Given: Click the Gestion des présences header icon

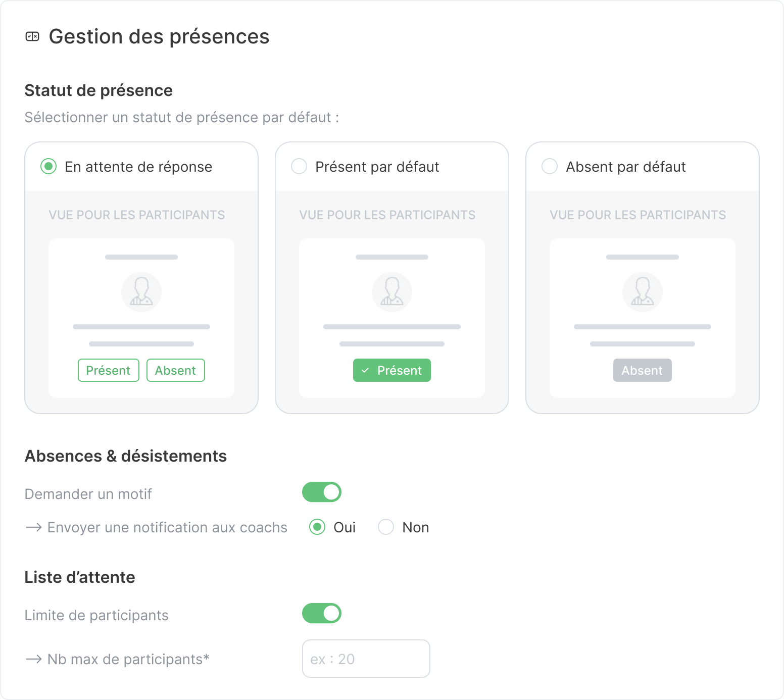Looking at the screenshot, I should [32, 36].
